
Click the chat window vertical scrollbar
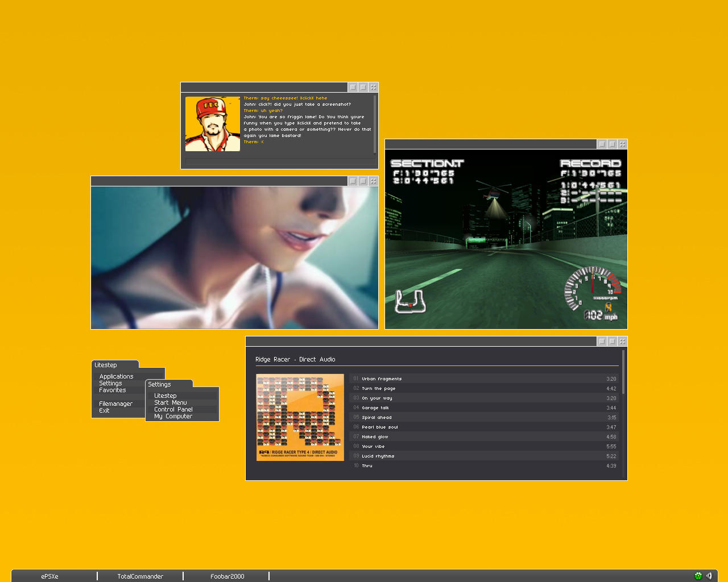point(375,124)
